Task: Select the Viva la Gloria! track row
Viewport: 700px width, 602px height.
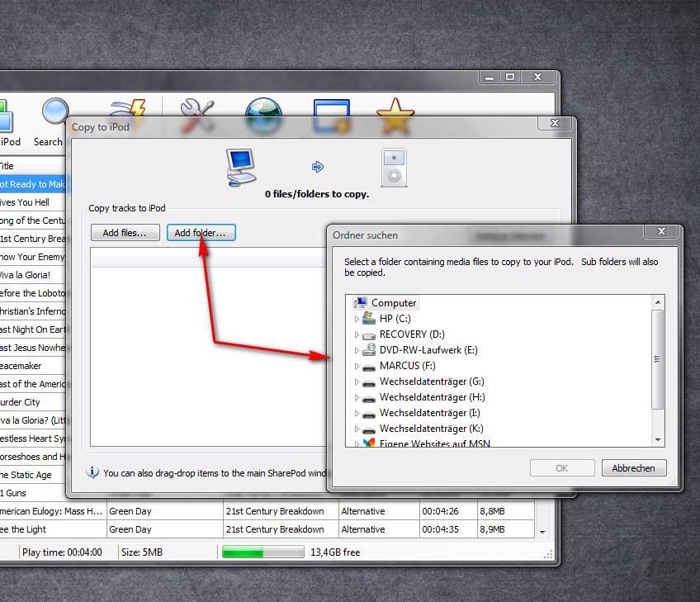Action: (32, 275)
